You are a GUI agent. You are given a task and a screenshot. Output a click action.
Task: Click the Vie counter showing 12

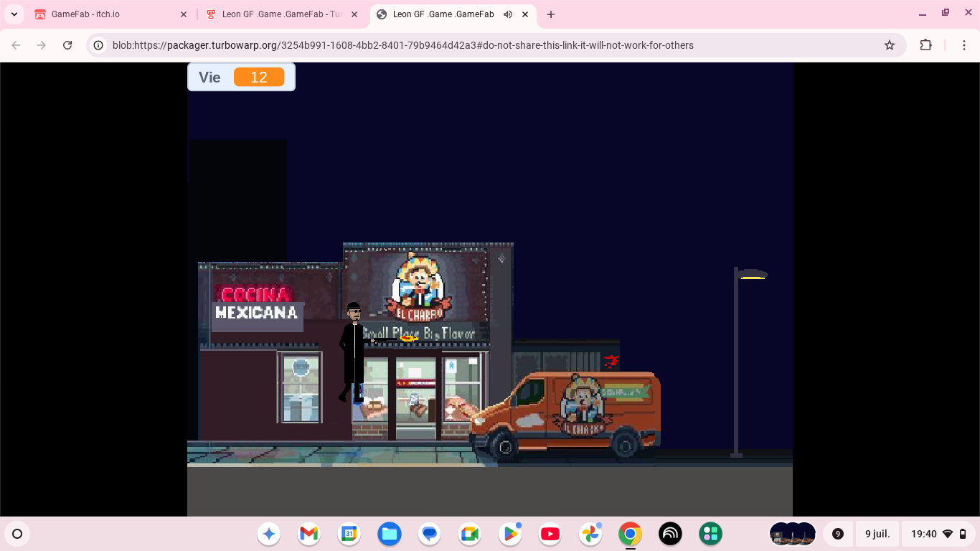click(x=241, y=77)
